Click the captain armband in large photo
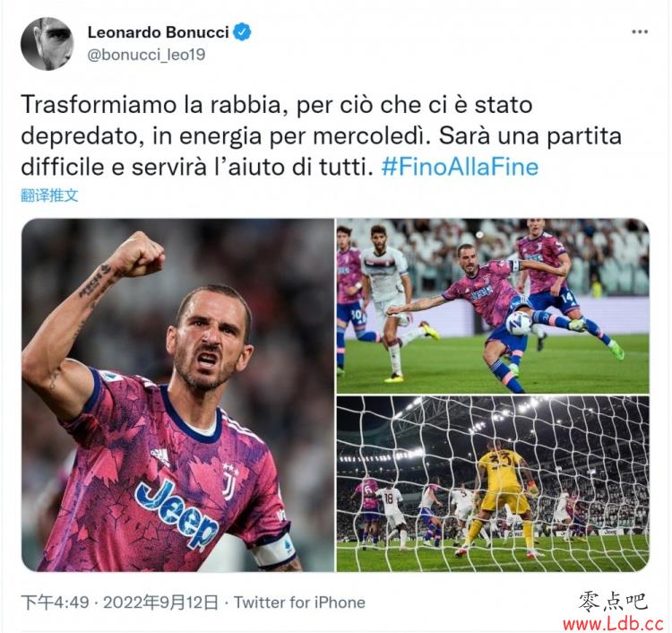 pos(274,547)
